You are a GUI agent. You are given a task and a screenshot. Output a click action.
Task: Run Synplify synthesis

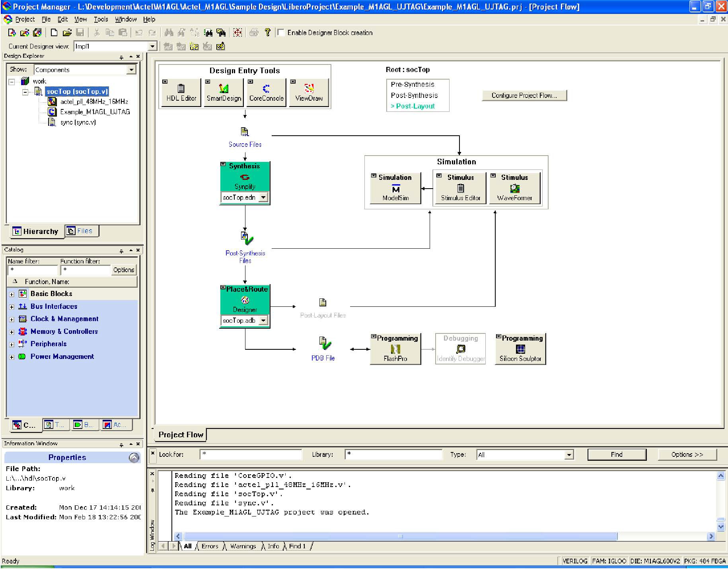245,177
